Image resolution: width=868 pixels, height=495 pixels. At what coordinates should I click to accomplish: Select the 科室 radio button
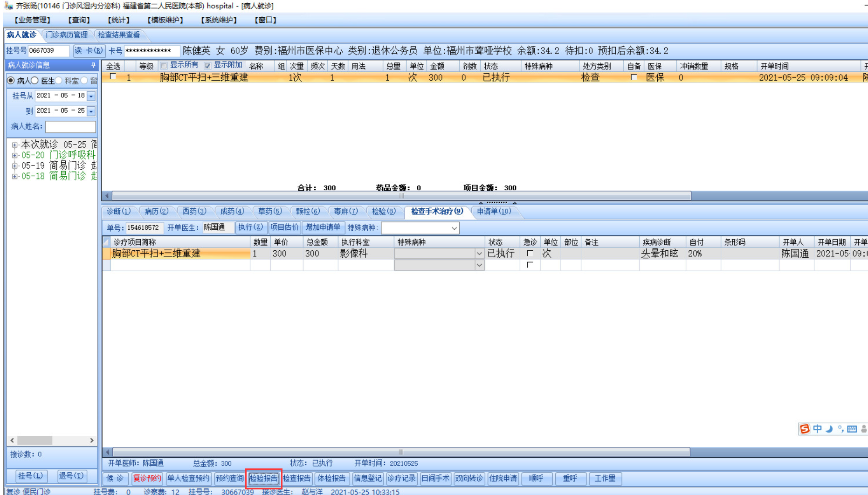(x=59, y=81)
